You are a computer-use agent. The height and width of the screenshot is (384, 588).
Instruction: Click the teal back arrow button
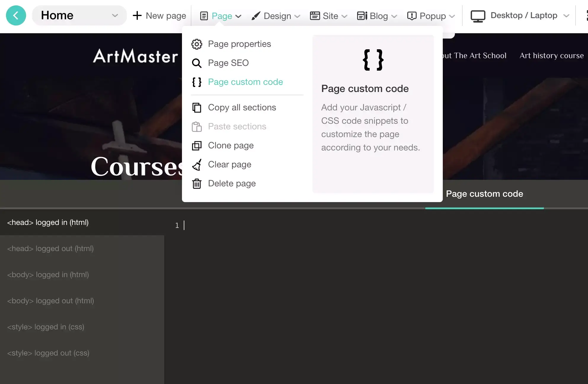point(16,15)
